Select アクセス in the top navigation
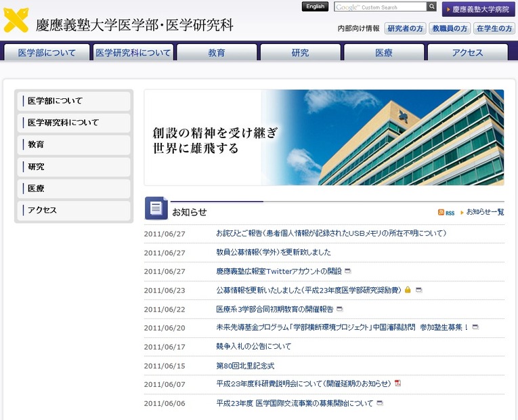 click(467, 53)
